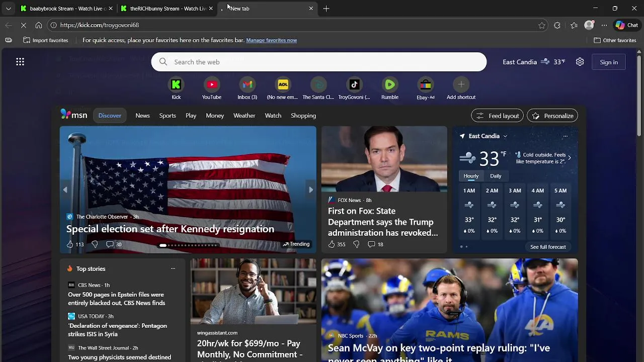The image size is (644, 362).
Task: Open the page settings gear icon
Action: tap(580, 62)
